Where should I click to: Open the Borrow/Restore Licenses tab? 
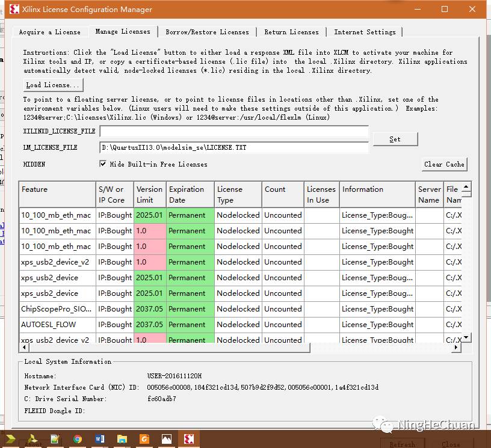pyautogui.click(x=207, y=32)
